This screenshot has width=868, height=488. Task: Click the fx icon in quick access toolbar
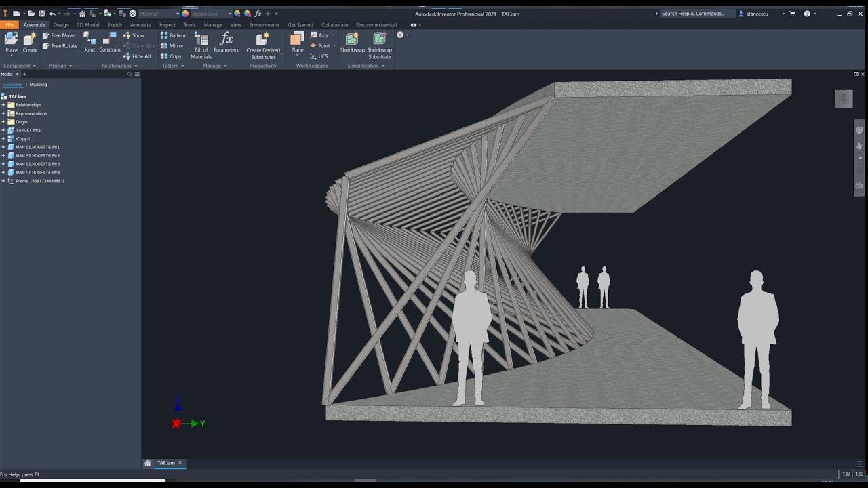click(258, 14)
